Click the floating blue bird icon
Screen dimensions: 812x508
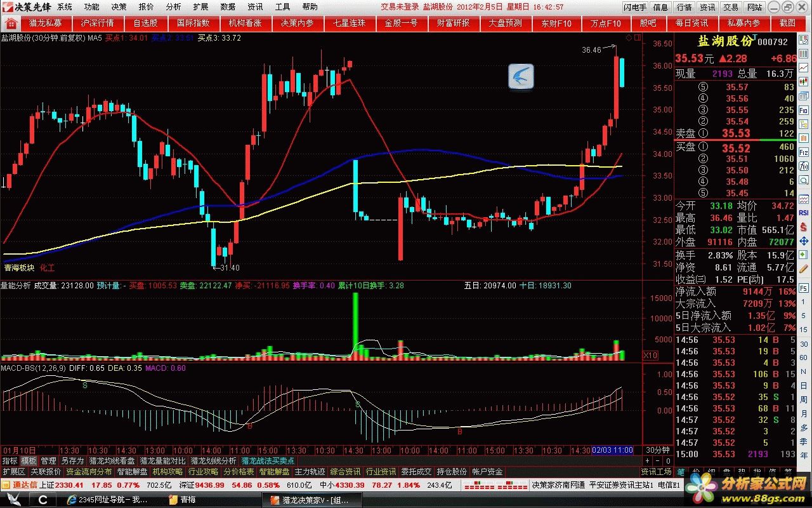point(521,76)
